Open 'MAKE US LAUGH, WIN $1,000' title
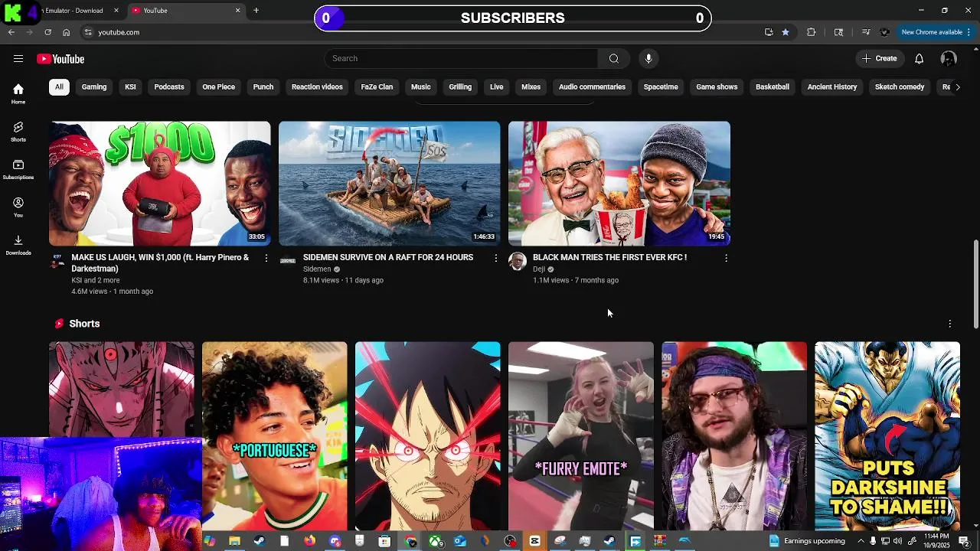The image size is (980, 551). pos(160,263)
